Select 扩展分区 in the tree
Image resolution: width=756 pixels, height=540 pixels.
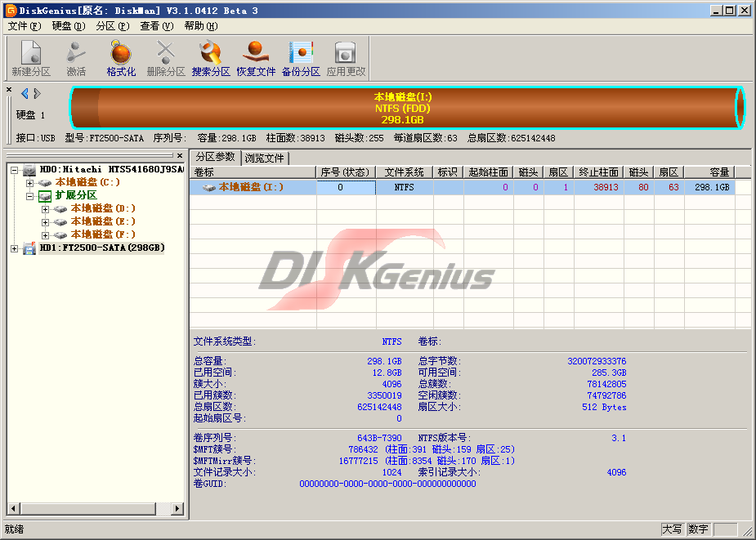[76, 196]
